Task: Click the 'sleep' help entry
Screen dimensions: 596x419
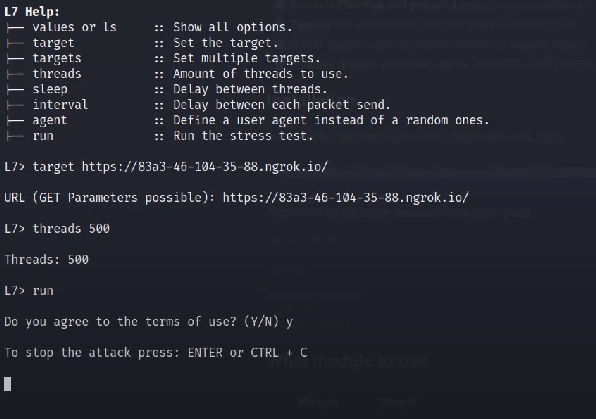Action: click(x=50, y=89)
